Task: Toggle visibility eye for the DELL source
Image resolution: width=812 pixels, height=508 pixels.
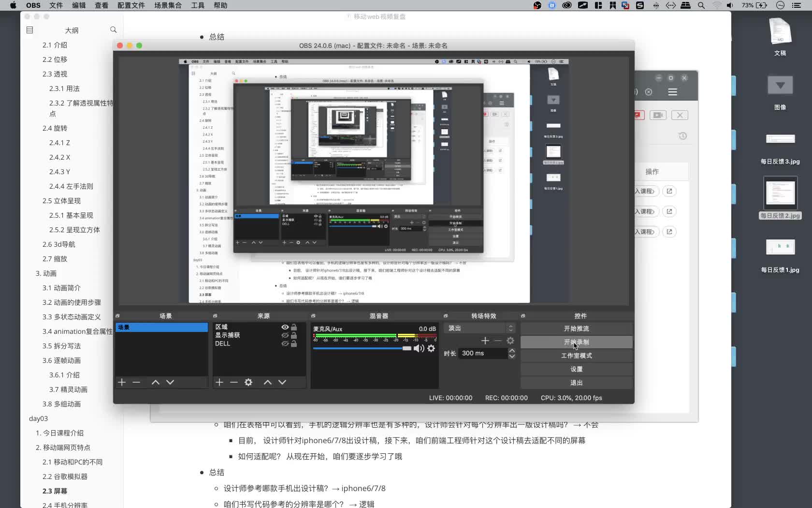Action: click(285, 344)
